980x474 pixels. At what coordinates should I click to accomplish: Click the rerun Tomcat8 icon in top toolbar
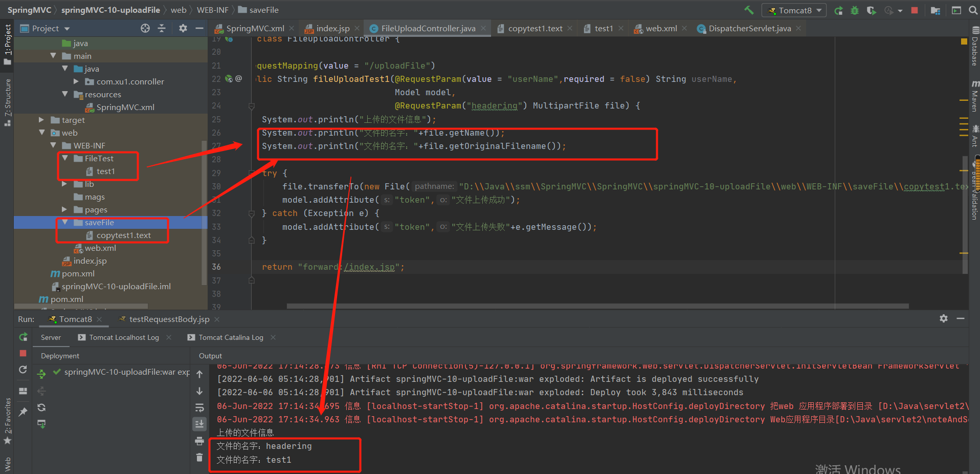point(838,10)
